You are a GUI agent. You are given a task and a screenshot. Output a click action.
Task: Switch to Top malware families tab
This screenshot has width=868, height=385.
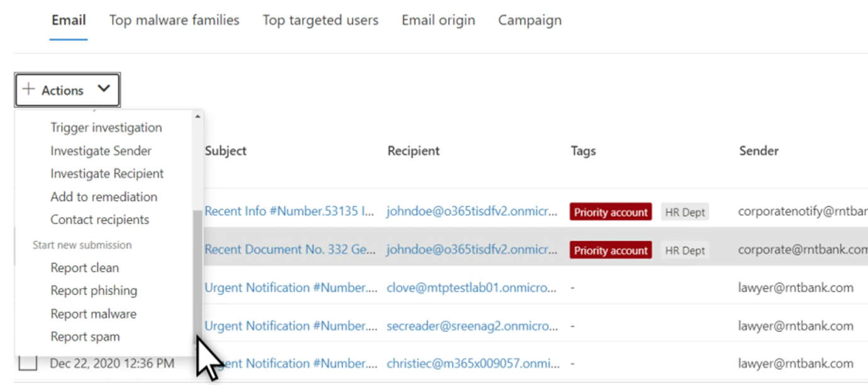(x=174, y=20)
